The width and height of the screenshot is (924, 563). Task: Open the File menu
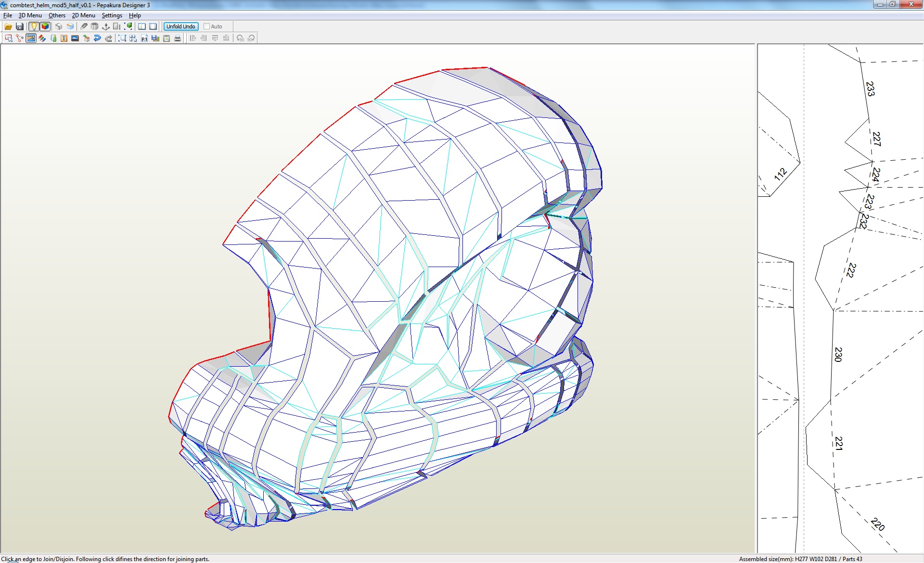click(8, 15)
